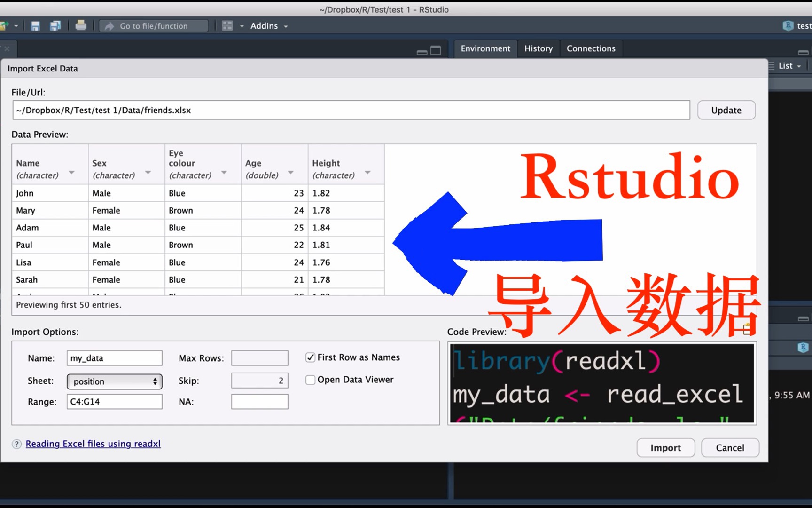Maximize the source pane icon
The height and width of the screenshot is (508, 812).
click(x=436, y=50)
